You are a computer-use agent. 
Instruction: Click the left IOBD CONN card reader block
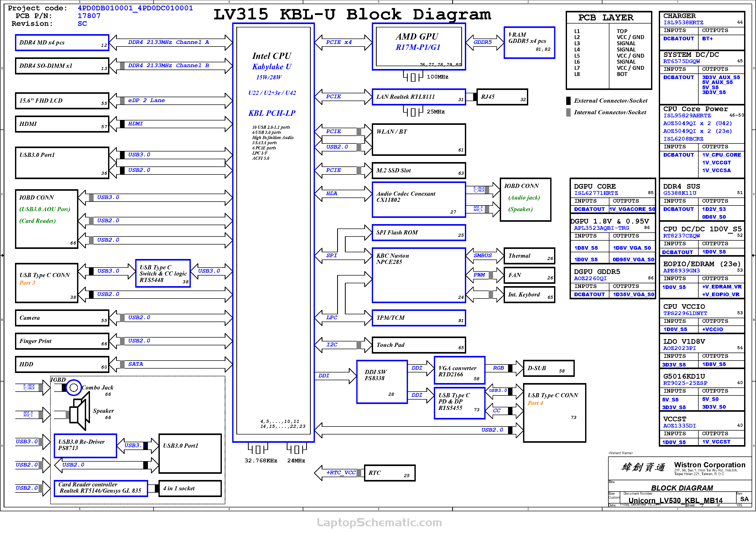[x=47, y=219]
